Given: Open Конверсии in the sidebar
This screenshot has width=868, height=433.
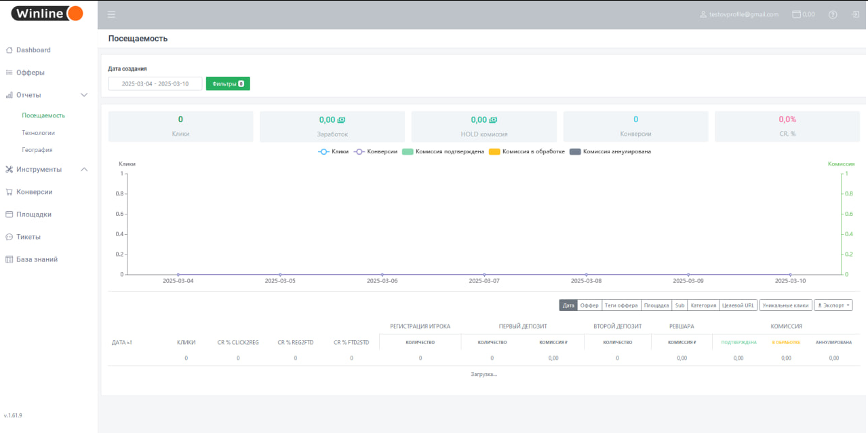Looking at the screenshot, I should tap(34, 192).
